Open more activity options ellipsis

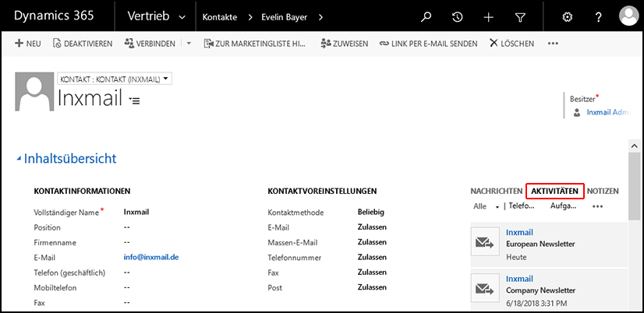pyautogui.click(x=597, y=207)
